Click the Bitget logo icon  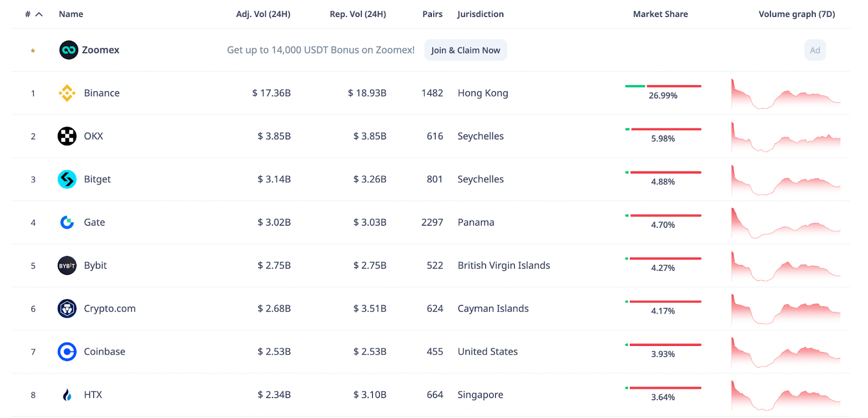coord(67,179)
